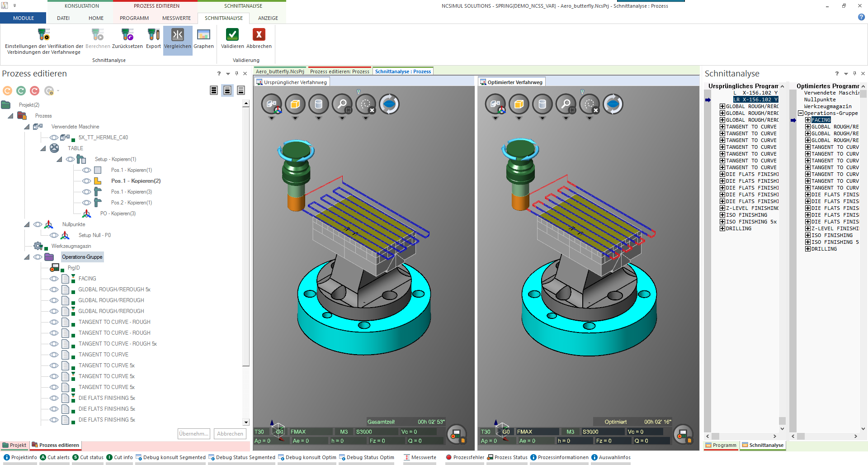
Task: Collapse the TABLE tree node
Action: click(43, 148)
